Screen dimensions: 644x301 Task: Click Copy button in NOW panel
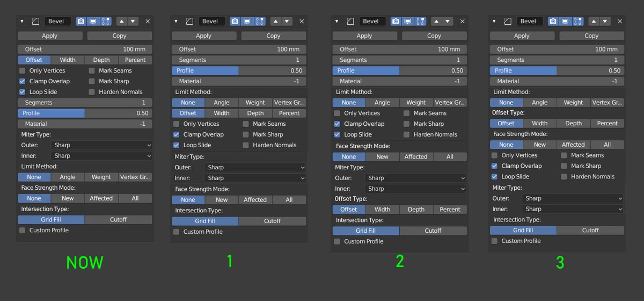[x=120, y=36]
